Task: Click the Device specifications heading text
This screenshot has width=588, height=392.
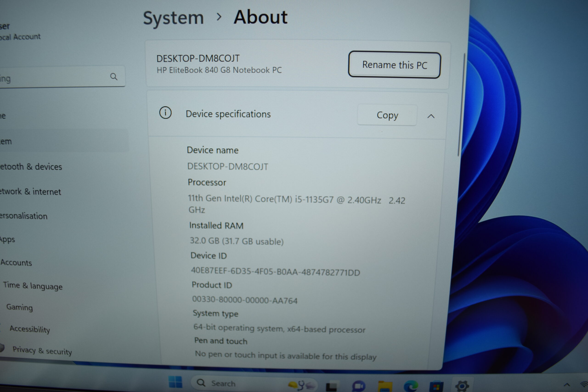Action: 228,114
